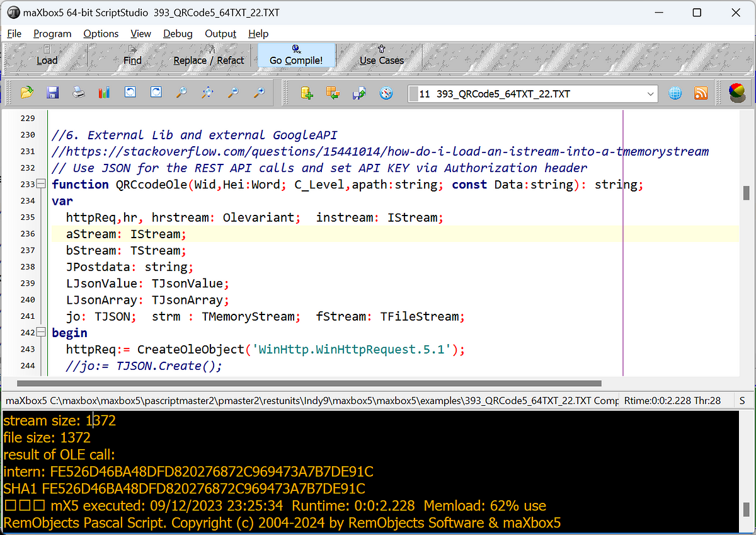Open the Program menu
This screenshot has height=535, width=756.
(x=52, y=34)
